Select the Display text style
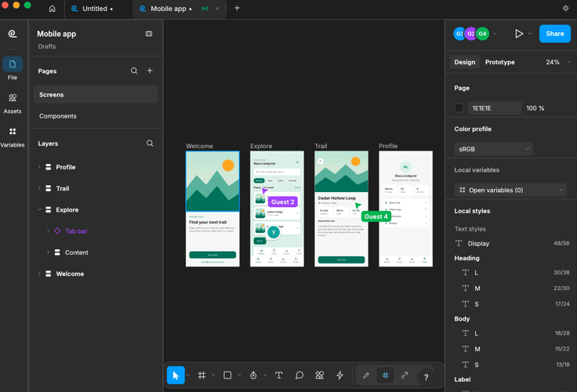Viewport: 577px width, 392px height. click(x=512, y=243)
